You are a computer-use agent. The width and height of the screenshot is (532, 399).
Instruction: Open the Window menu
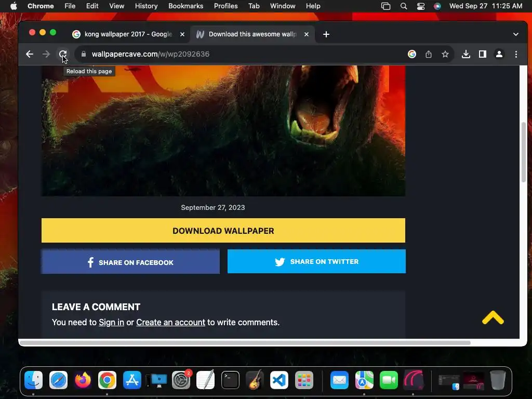(x=283, y=6)
